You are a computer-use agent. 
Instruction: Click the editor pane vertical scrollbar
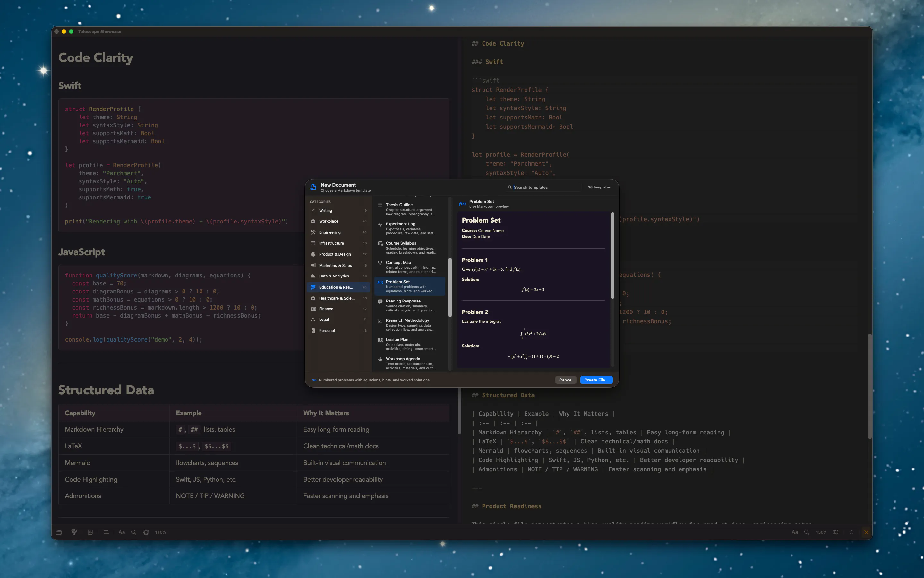coord(870,386)
